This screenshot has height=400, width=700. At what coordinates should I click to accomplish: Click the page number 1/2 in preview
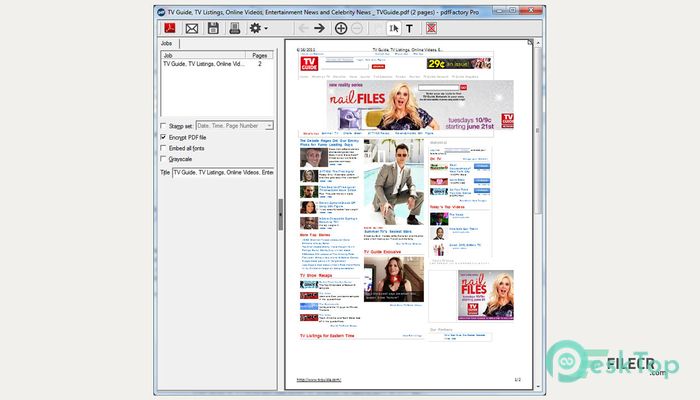517,380
